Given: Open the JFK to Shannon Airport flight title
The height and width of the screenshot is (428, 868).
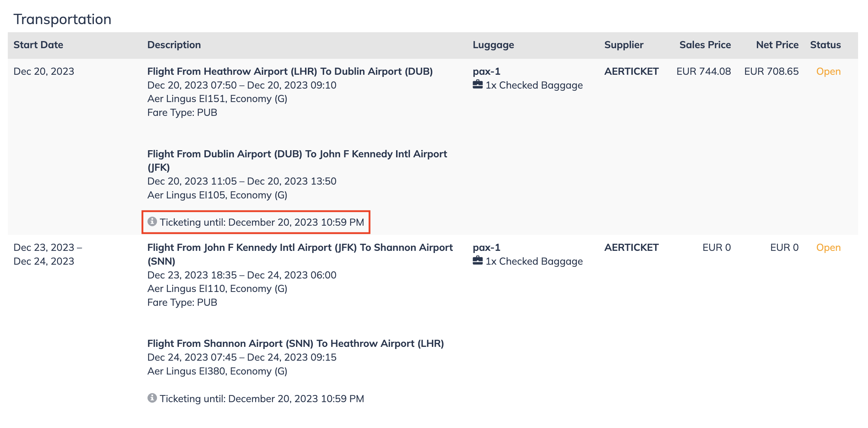Looking at the screenshot, I should tap(300, 254).
